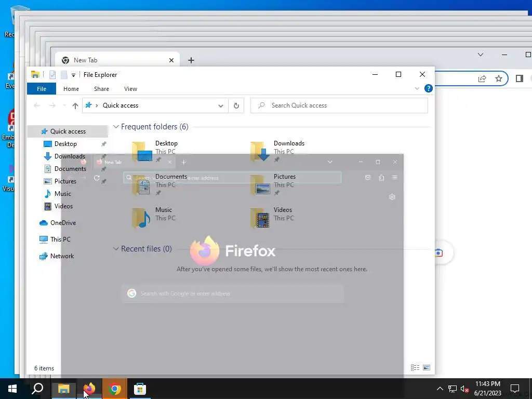Select the Videos frequent folder icon
The height and width of the screenshot is (399, 532).
tap(260, 218)
